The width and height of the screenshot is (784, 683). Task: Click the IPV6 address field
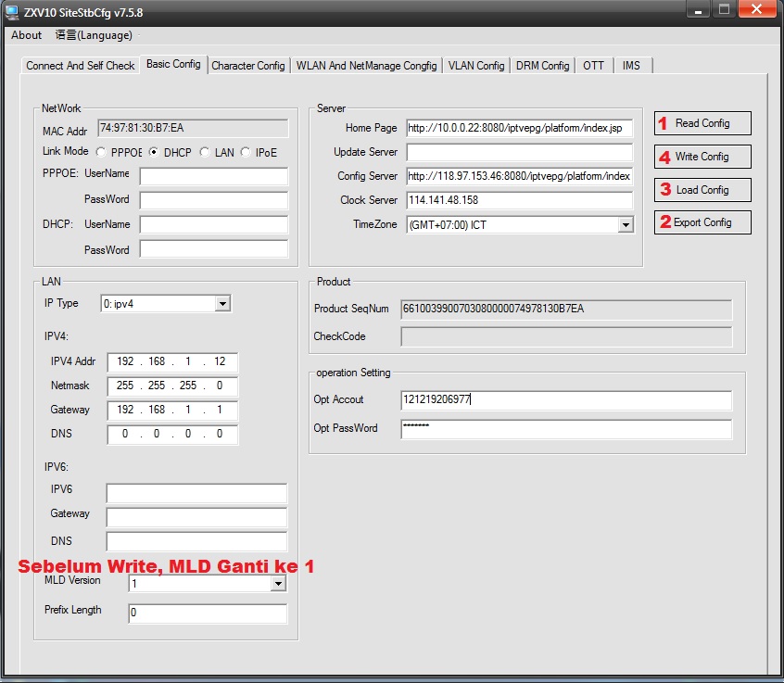[196, 493]
